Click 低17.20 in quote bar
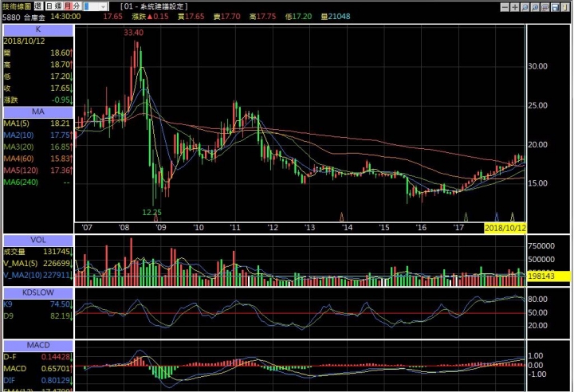The height and width of the screenshot is (392, 574). click(298, 17)
